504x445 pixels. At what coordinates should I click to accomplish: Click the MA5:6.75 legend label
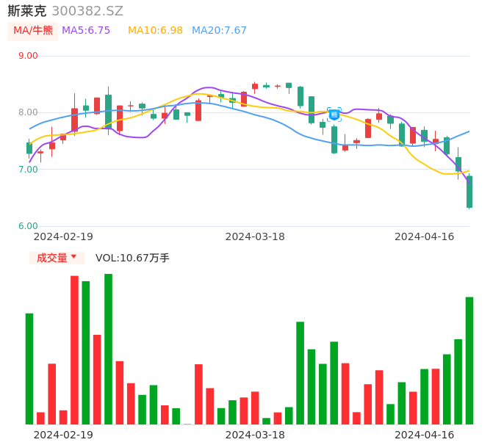point(86,31)
